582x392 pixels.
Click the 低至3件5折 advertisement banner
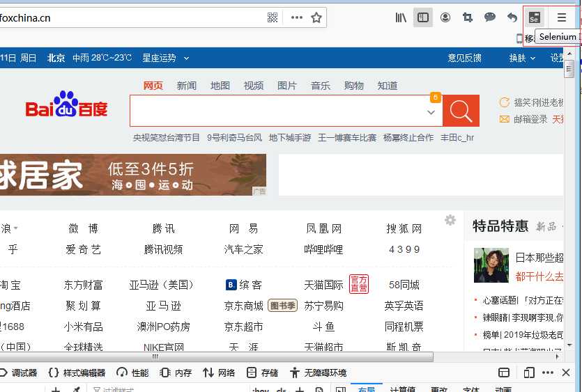coord(133,175)
